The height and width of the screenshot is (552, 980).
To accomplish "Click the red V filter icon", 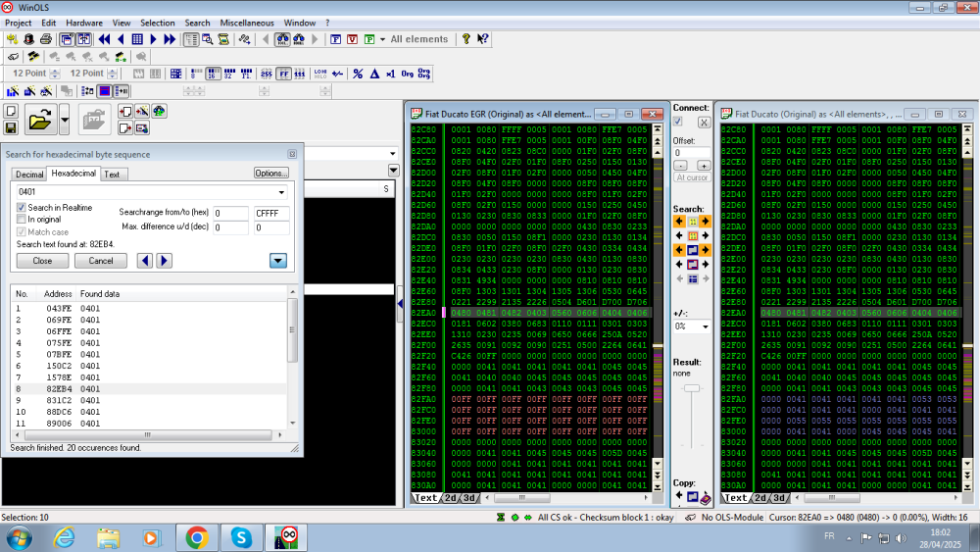I will point(352,39).
